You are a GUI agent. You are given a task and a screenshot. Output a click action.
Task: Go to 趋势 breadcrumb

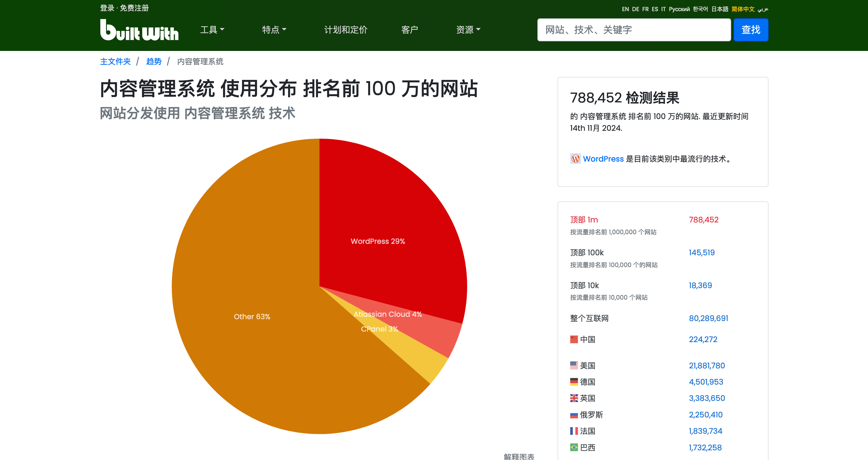(154, 61)
